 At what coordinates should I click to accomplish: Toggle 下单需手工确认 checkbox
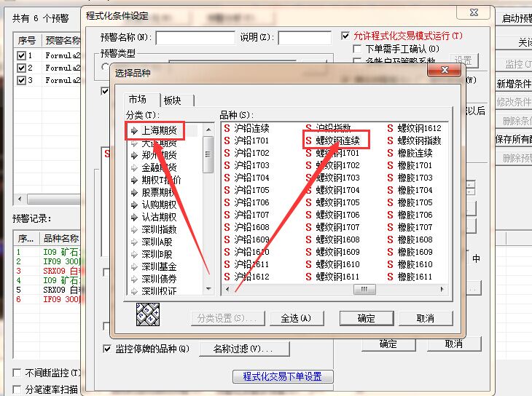(357, 49)
